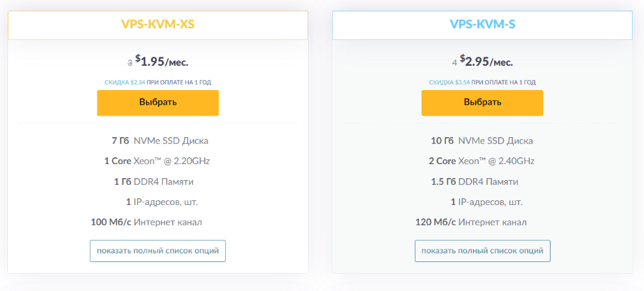This screenshot has width=644, height=291.
Task: Click the crossed-out old price 4
Action: [x=454, y=63]
